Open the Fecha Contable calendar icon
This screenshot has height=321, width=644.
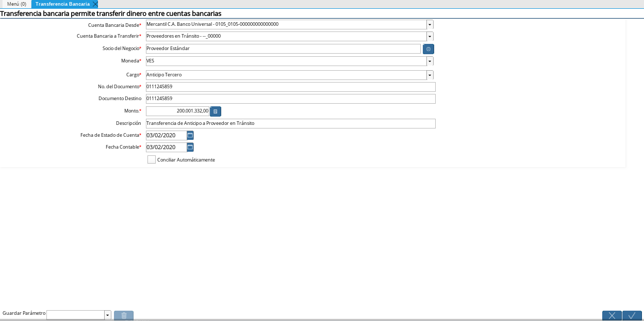click(190, 147)
